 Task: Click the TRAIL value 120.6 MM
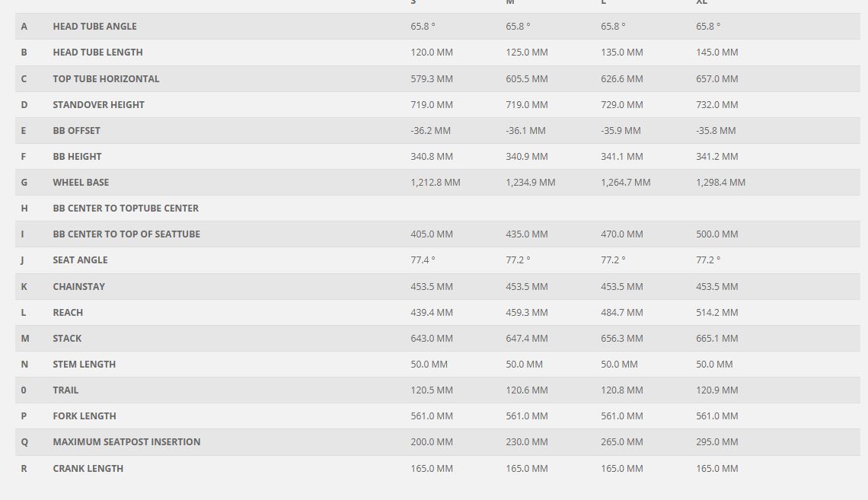point(526,390)
